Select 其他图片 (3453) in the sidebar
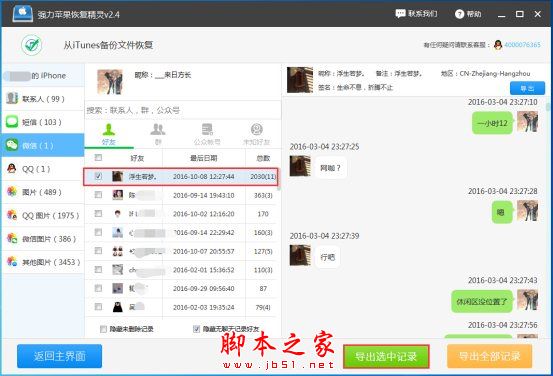Viewport: 553px width, 376px height. [42, 262]
